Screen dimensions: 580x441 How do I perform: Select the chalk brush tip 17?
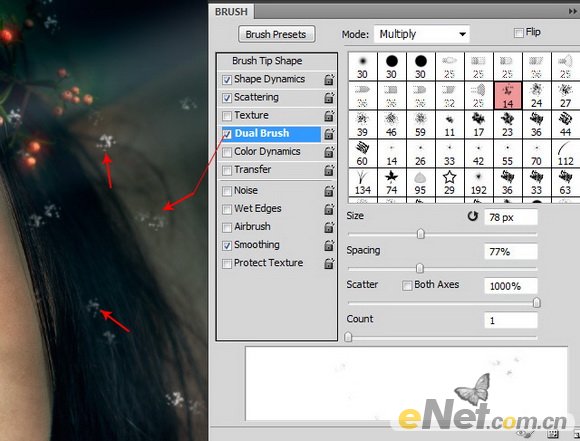(x=478, y=125)
